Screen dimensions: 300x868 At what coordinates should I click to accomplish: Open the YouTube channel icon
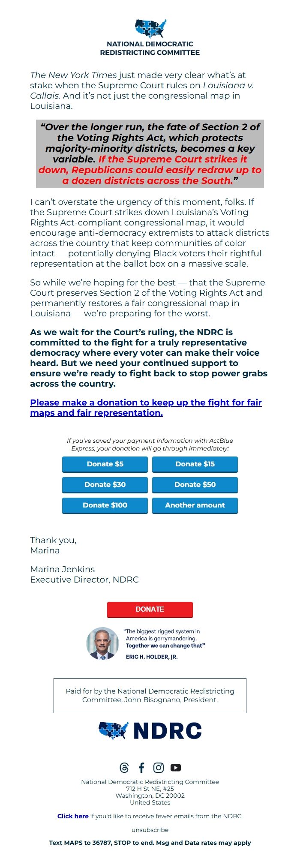click(176, 767)
